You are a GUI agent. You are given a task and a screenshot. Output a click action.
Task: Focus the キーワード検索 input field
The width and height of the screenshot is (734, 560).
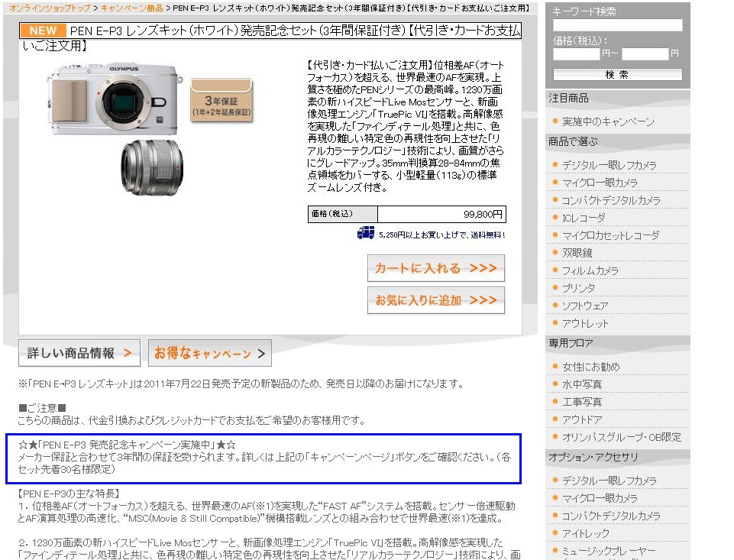(617, 25)
